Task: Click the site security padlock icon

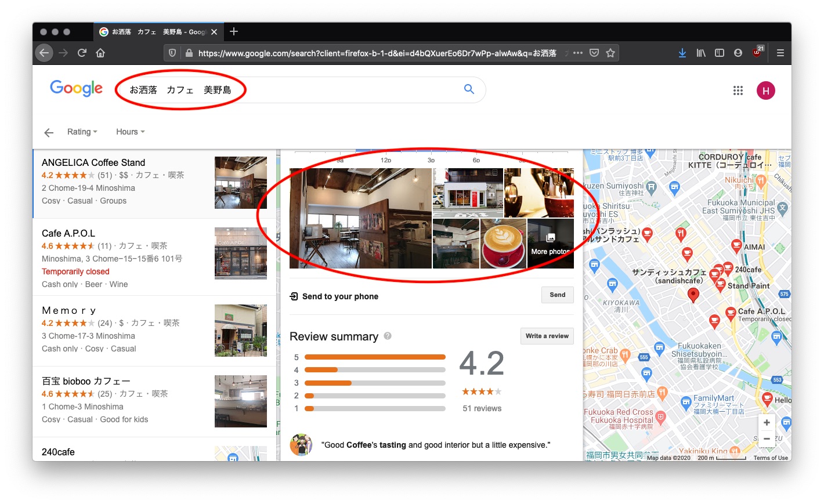Action: (189, 53)
